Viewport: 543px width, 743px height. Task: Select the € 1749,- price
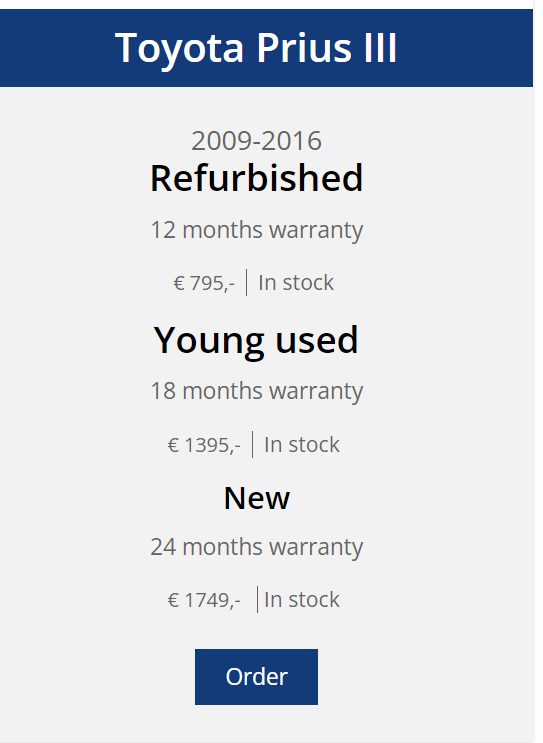pos(204,600)
